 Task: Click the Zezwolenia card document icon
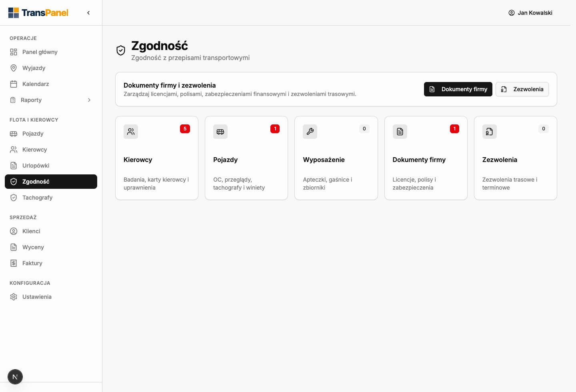[490, 132]
